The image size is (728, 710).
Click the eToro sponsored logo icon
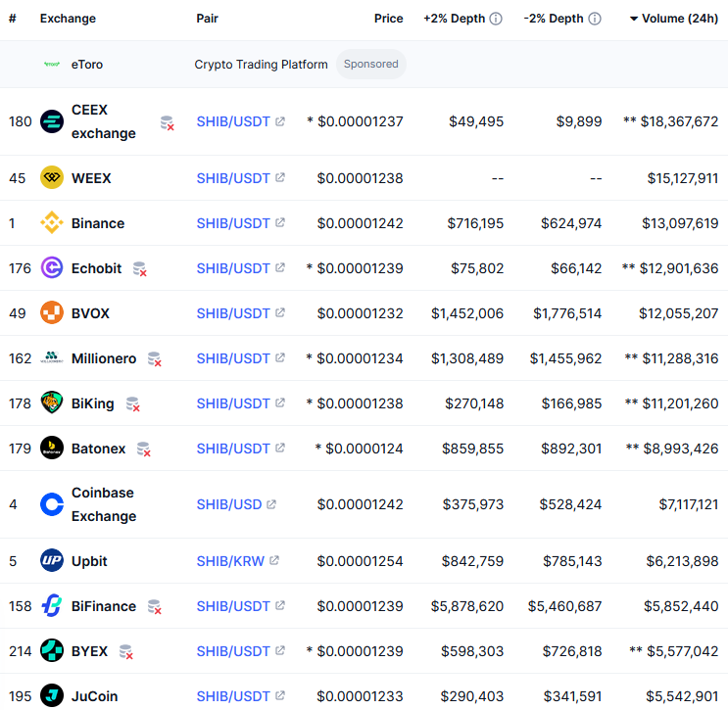pos(52,64)
